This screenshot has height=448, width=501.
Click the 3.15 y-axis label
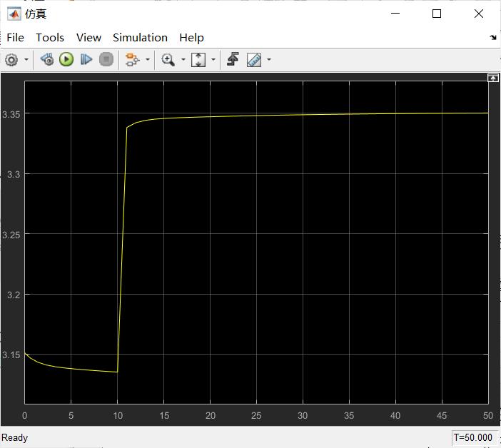tap(11, 355)
